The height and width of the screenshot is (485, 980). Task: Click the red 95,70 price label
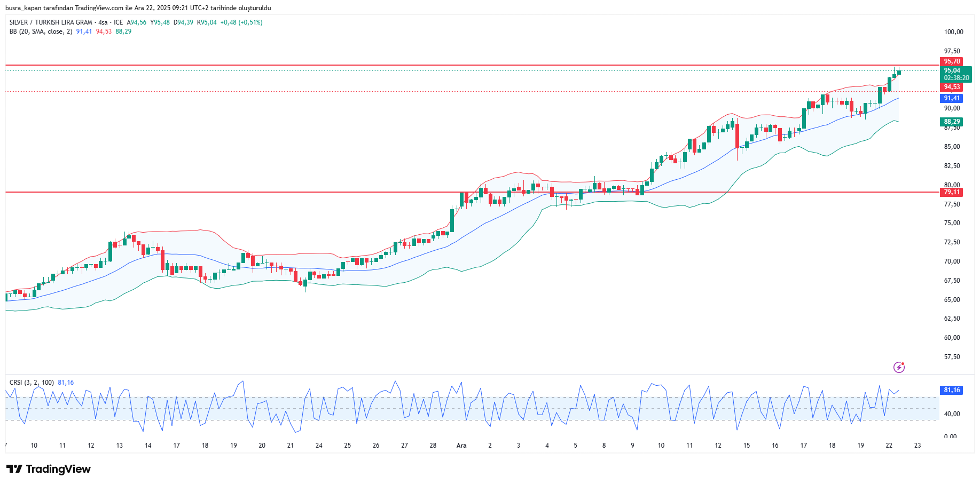point(951,61)
